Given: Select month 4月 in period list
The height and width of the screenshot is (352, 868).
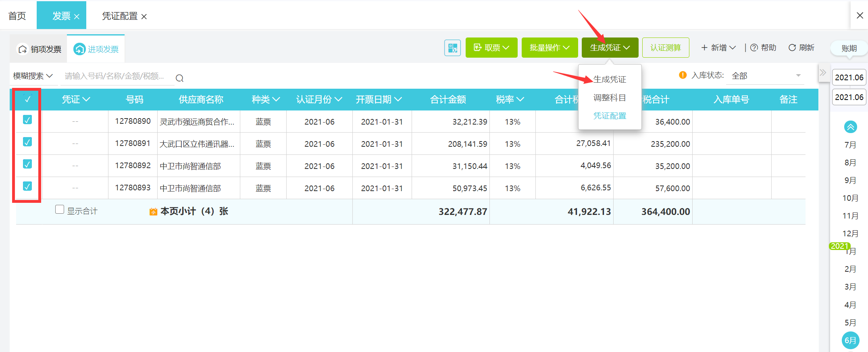Looking at the screenshot, I should click(x=850, y=305).
